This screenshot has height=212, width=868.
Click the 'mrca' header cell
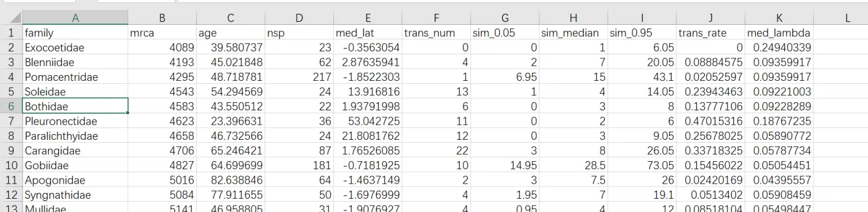pyautogui.click(x=162, y=33)
